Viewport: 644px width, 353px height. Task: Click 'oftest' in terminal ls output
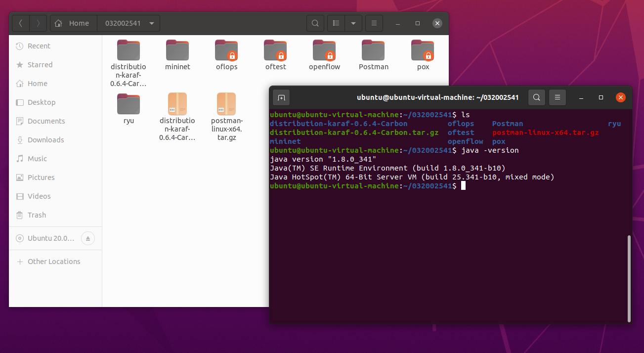coord(461,132)
